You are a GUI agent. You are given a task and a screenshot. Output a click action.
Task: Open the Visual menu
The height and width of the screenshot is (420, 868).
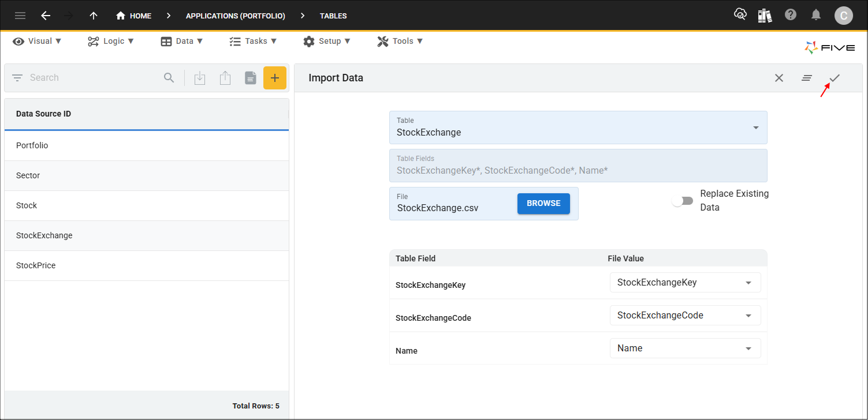38,41
